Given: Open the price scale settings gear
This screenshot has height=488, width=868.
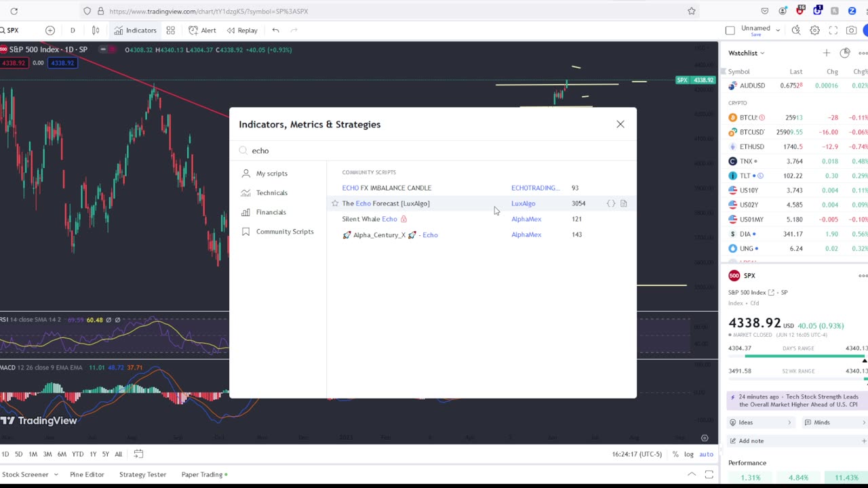Looking at the screenshot, I should point(705,438).
